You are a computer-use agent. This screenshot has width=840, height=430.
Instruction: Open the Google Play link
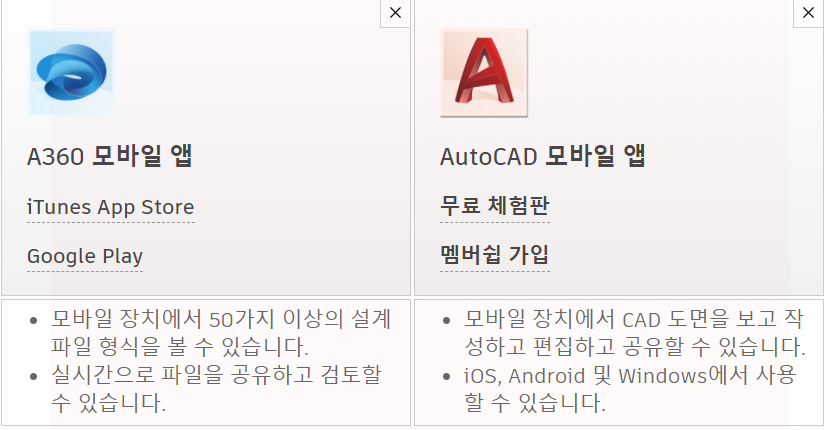pyautogui.click(x=85, y=257)
